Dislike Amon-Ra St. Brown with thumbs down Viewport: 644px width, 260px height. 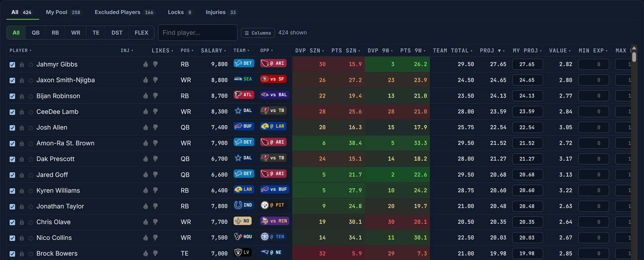pyautogui.click(x=155, y=143)
